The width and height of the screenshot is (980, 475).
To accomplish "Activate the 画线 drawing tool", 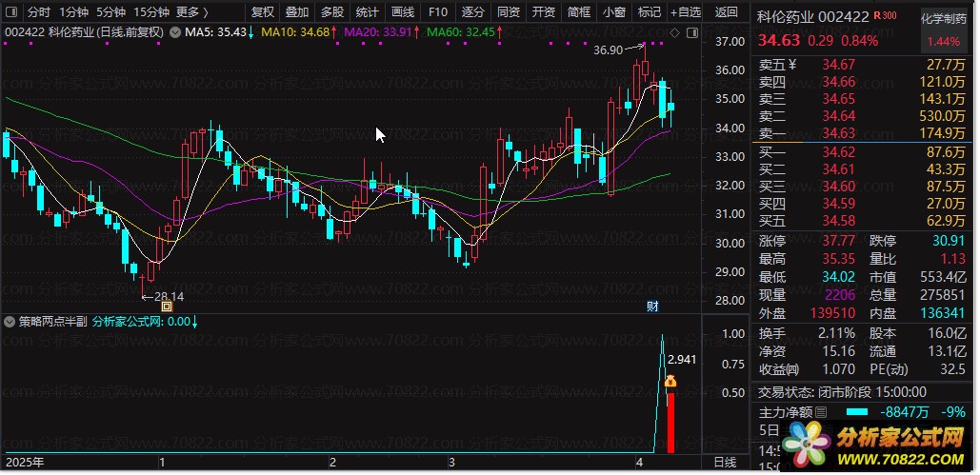I will (403, 11).
